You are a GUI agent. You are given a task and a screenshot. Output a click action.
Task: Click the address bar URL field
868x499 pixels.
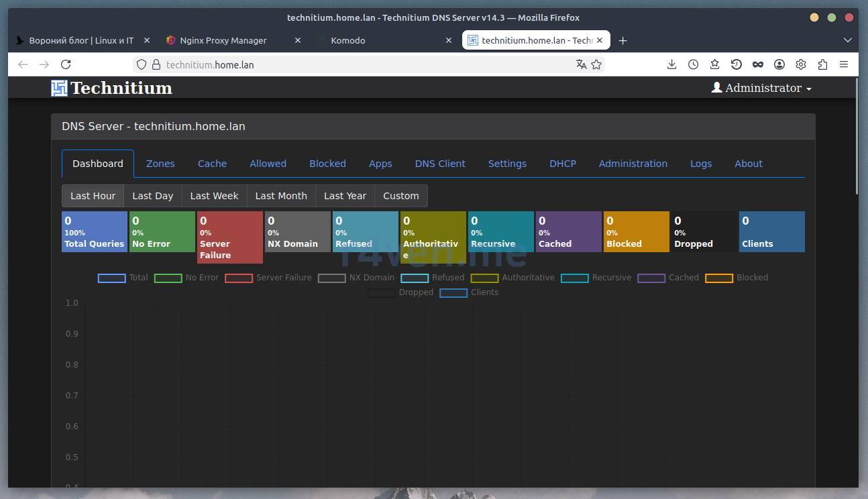pyautogui.click(x=362, y=64)
